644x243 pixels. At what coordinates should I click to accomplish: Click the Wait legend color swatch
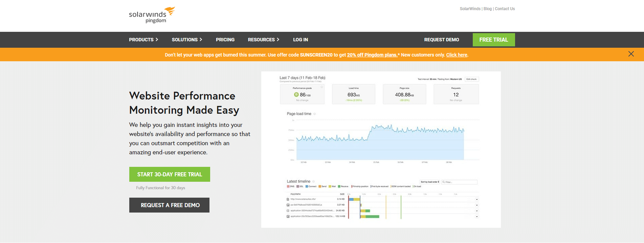(330, 186)
